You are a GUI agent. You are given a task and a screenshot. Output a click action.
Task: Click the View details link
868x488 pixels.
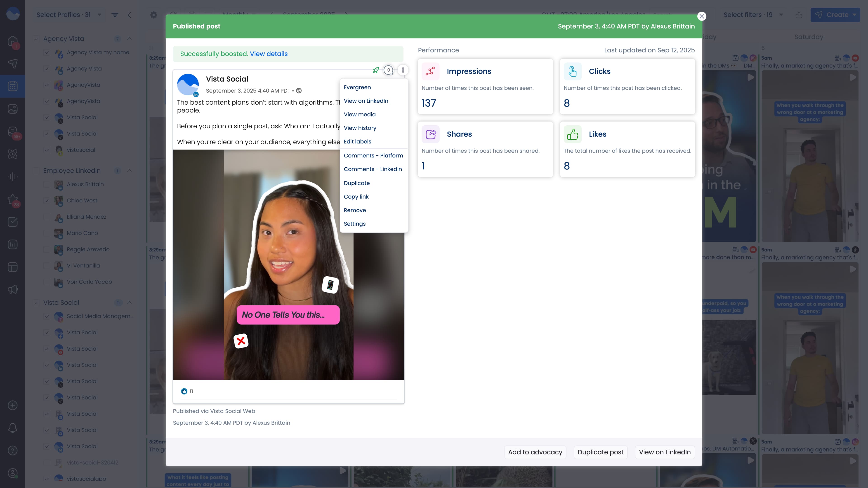tap(269, 54)
